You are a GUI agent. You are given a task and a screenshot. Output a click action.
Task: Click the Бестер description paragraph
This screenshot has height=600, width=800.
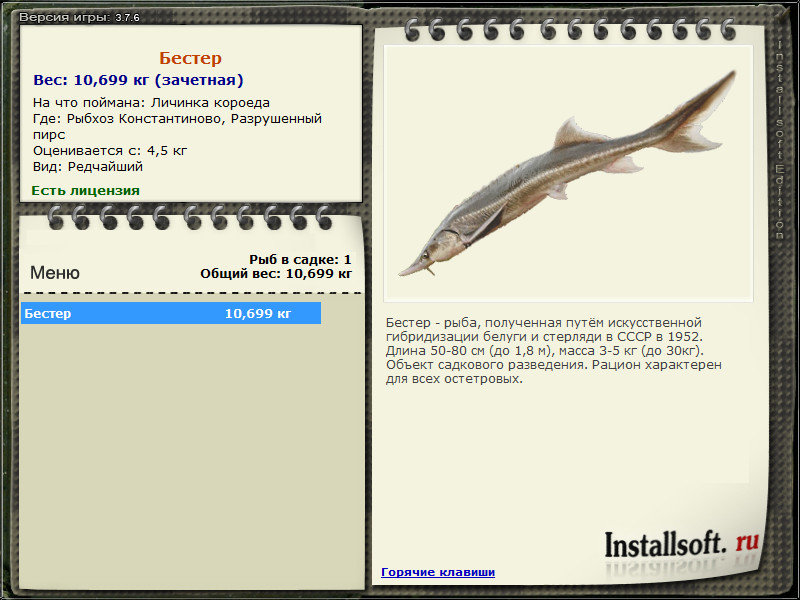tap(553, 351)
